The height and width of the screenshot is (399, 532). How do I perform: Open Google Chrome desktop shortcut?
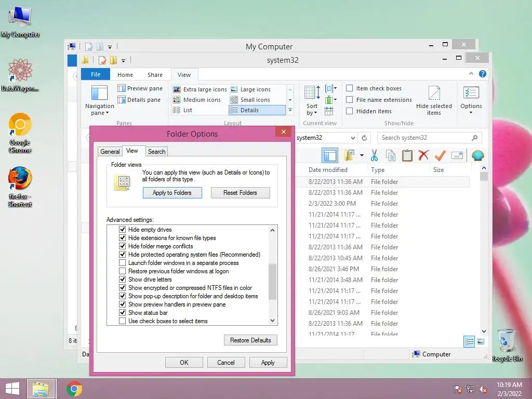pos(20,133)
